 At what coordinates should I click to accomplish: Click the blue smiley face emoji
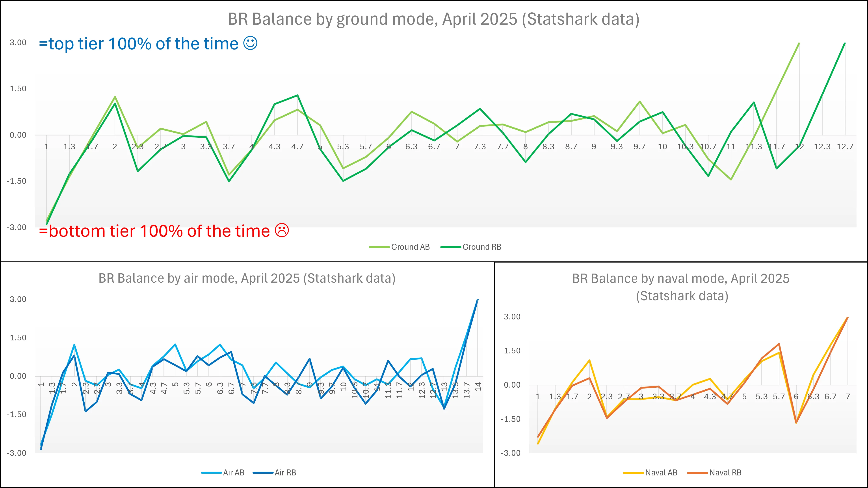[x=250, y=43]
